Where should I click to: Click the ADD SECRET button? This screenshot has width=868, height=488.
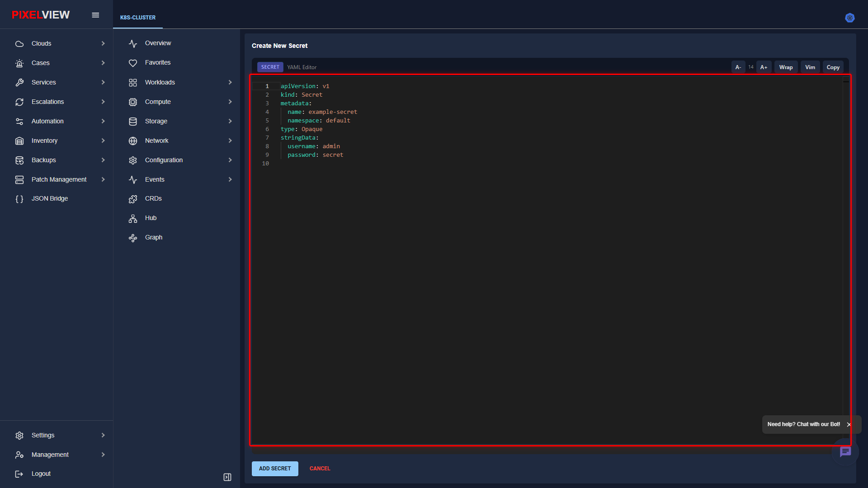click(275, 469)
